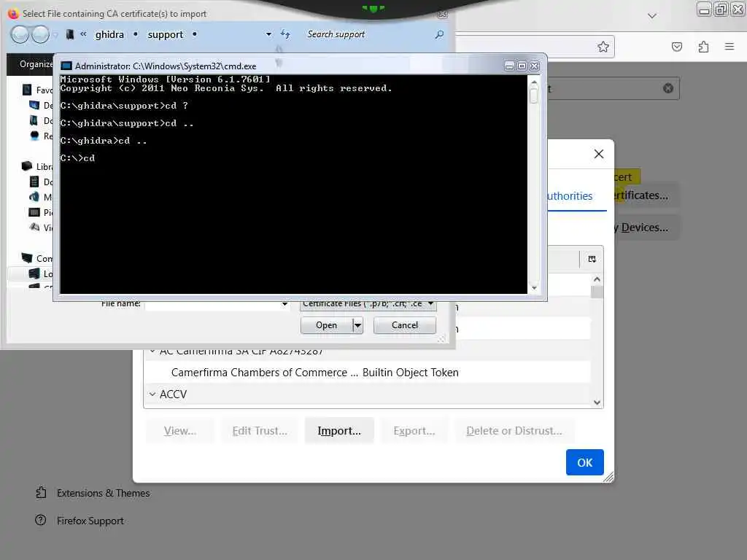Click the Edit Trust... button

pyautogui.click(x=260, y=430)
